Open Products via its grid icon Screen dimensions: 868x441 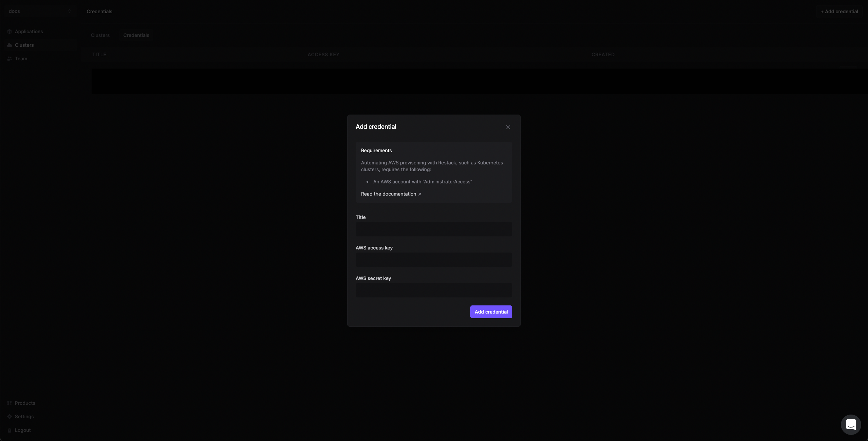[x=9, y=403]
